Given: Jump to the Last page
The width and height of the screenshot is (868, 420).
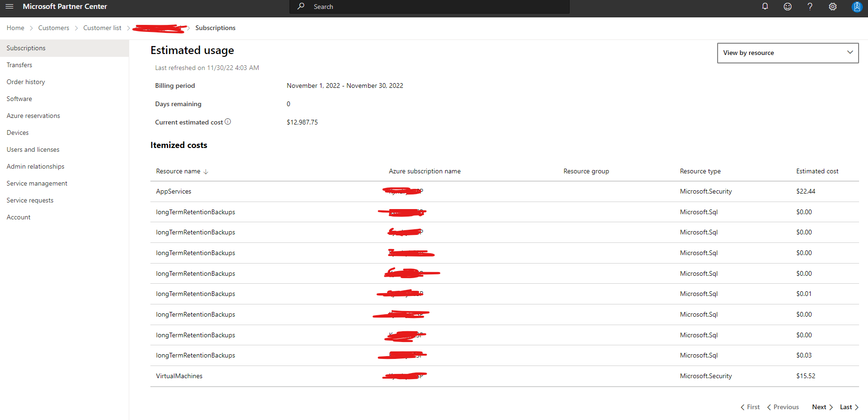Looking at the screenshot, I should [x=849, y=407].
